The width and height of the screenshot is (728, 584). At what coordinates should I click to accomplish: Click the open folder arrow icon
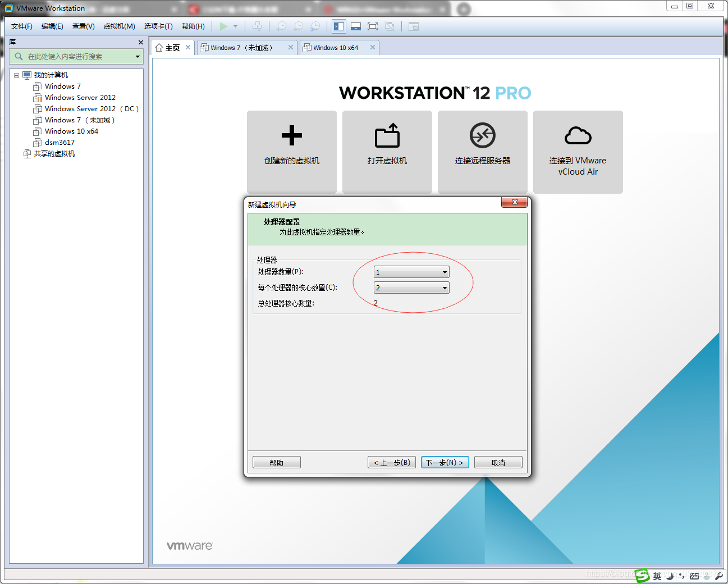pos(387,135)
